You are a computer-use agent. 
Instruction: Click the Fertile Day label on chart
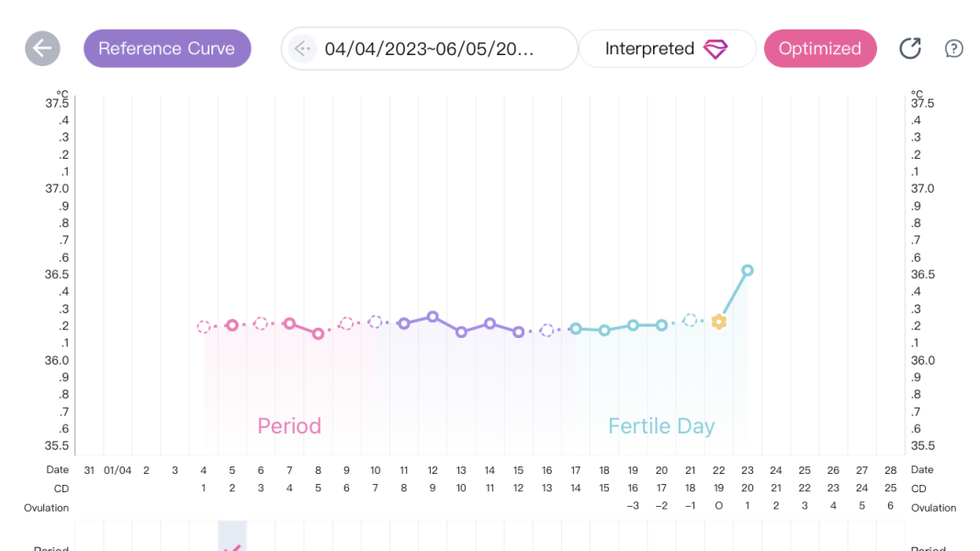click(x=661, y=426)
